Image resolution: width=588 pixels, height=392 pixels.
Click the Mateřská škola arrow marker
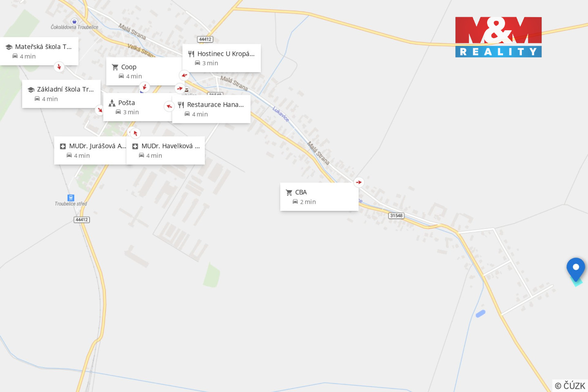[59, 67]
